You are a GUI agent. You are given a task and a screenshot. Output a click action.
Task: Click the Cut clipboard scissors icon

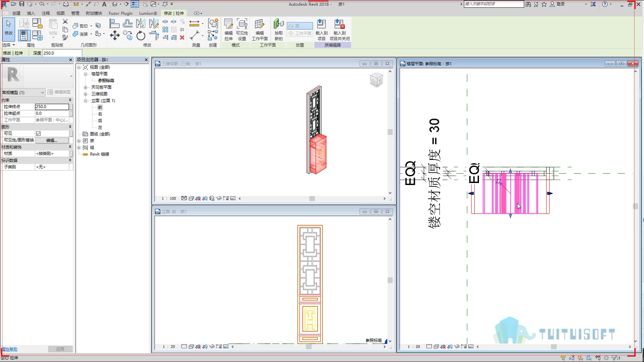[65, 21]
